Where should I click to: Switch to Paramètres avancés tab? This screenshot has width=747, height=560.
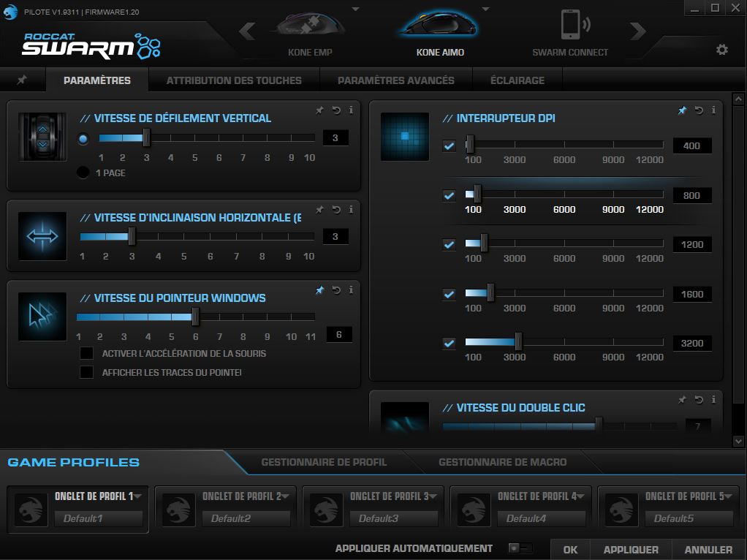click(396, 80)
